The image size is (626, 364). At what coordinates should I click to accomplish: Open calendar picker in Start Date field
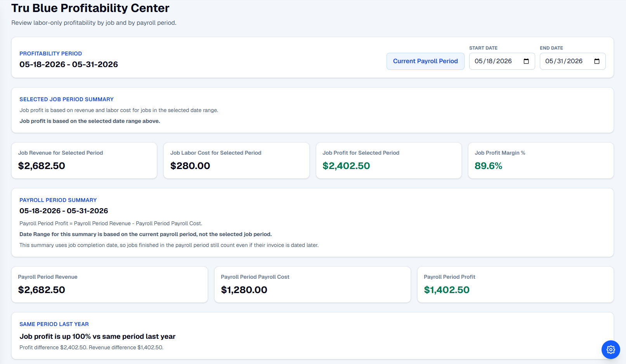tap(526, 61)
